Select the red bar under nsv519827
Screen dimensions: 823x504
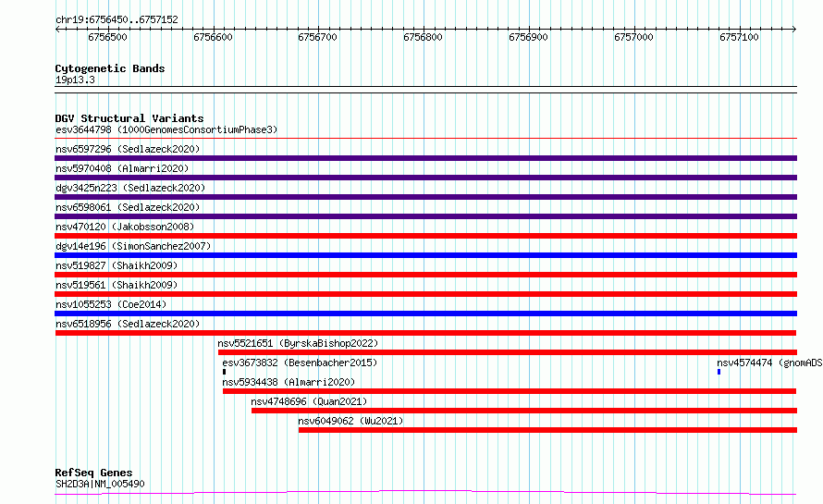point(425,275)
